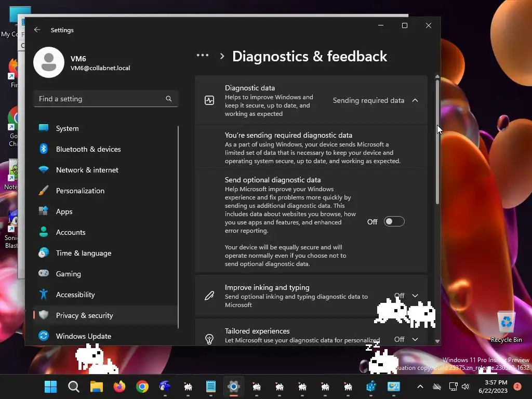This screenshot has height=399, width=532.
Task: Open the breadcrumb ellipsis menu
Action: (203, 55)
